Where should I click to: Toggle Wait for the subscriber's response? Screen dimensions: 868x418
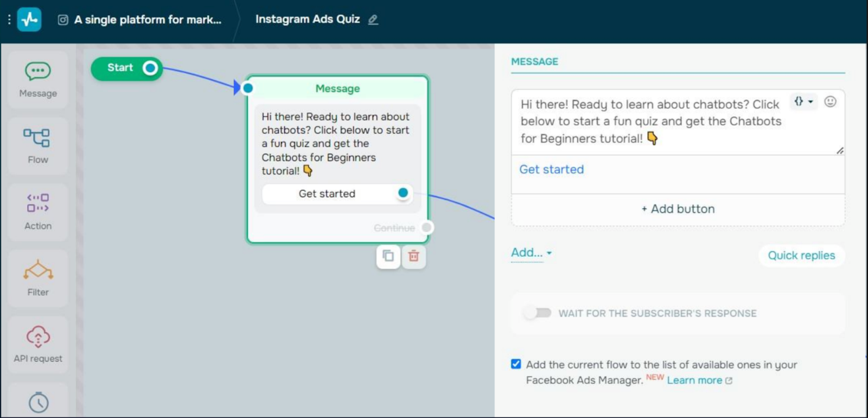538,313
